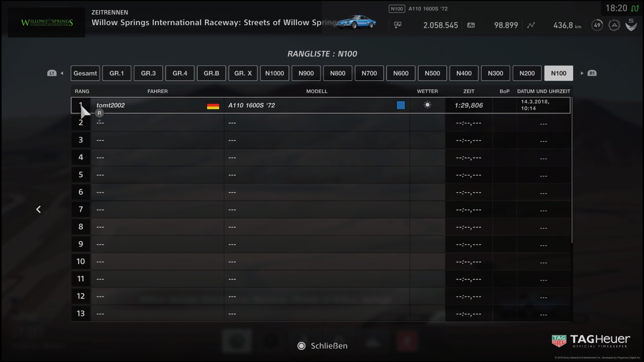
Task: Click the 436,8 km distance value
Action: click(x=567, y=25)
